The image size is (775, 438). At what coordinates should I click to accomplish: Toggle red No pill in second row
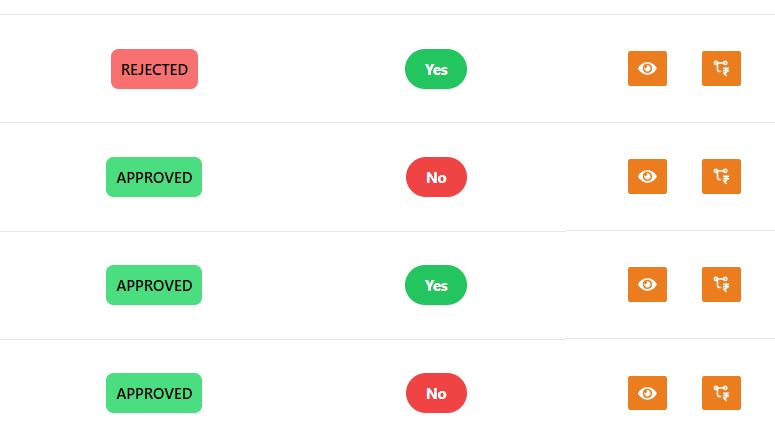click(436, 177)
